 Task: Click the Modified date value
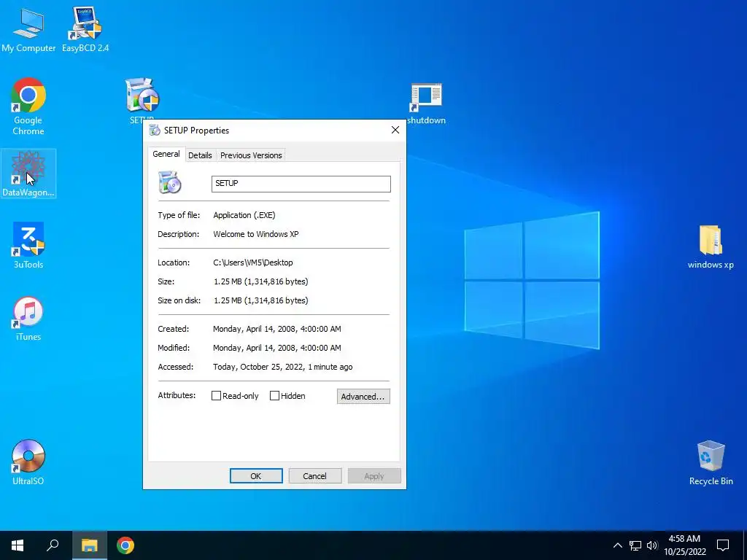[276, 348]
